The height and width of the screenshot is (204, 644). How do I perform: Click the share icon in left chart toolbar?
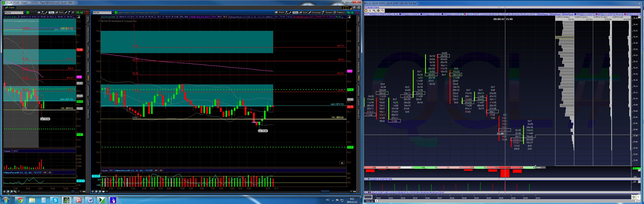coord(39,12)
